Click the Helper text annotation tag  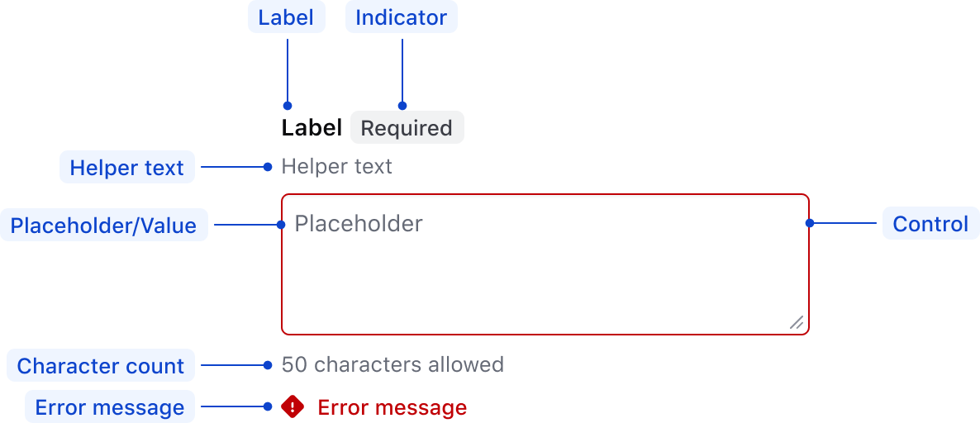(126, 168)
